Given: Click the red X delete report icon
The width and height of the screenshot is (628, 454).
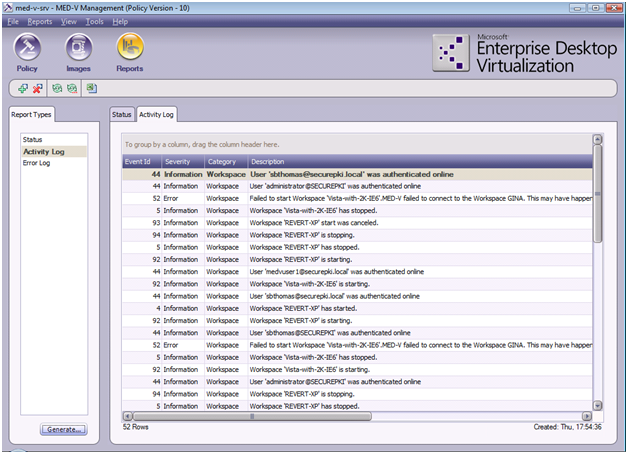Looking at the screenshot, I should pos(37,88).
